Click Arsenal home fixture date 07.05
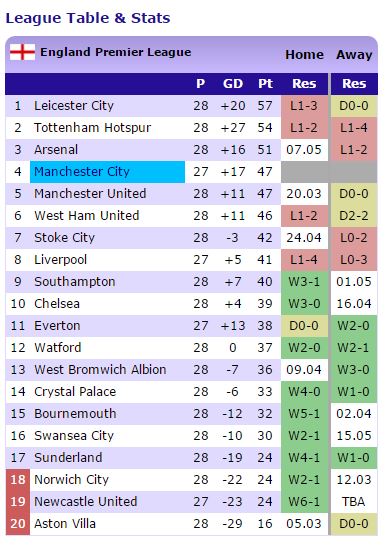This screenshot has height=547, width=386. [304, 150]
